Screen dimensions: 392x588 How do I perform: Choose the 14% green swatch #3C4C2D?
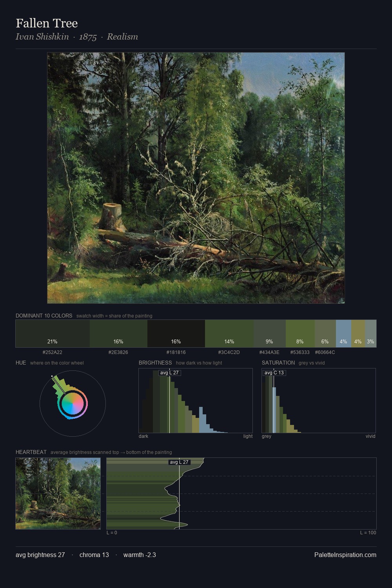click(229, 334)
